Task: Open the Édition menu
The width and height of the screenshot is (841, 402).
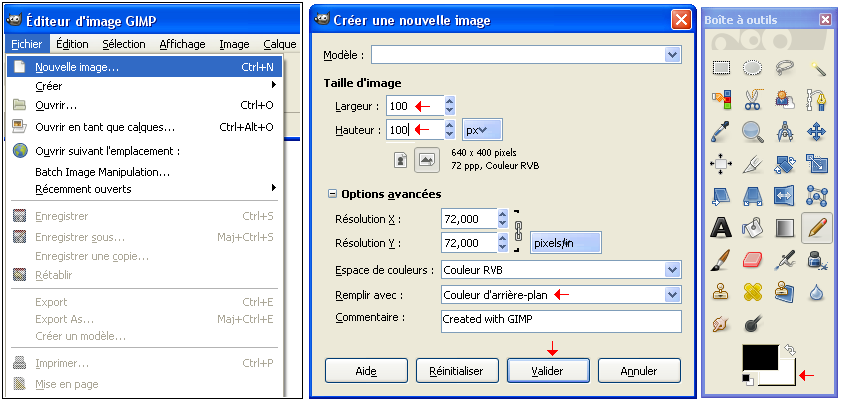Action: 72,44
